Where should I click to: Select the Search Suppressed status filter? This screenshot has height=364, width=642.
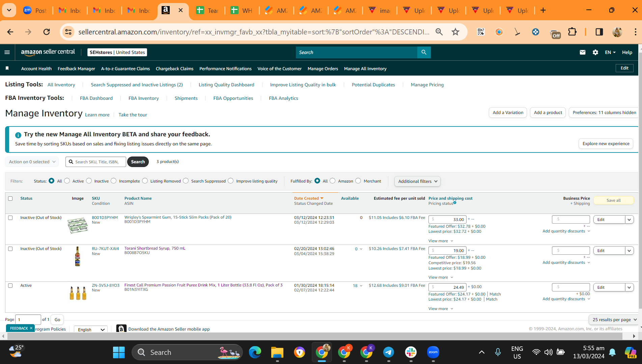tap(186, 181)
